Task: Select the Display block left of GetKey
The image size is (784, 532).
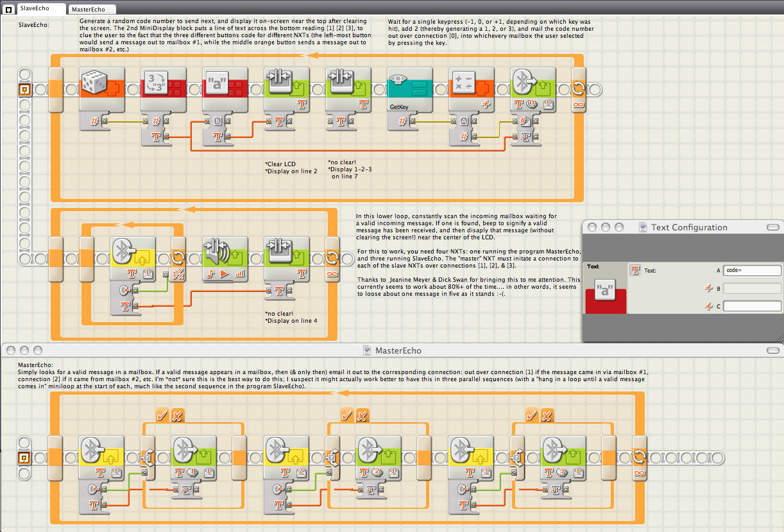Action: click(348, 89)
